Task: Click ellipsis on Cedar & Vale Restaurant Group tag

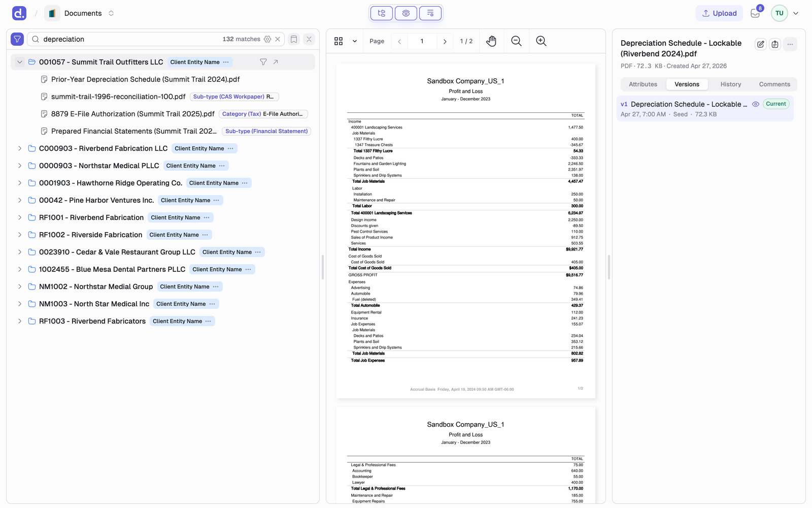Action: click(258, 252)
